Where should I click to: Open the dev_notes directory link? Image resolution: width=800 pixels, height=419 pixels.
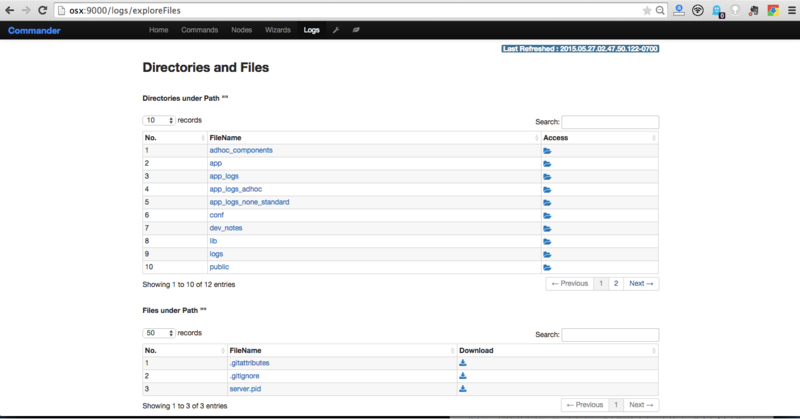pos(227,228)
